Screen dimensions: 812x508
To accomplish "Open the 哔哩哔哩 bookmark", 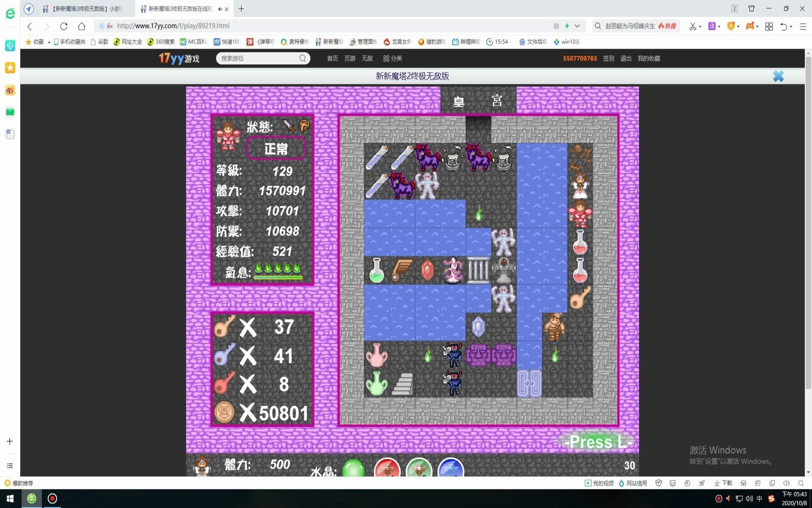I will point(466,41).
